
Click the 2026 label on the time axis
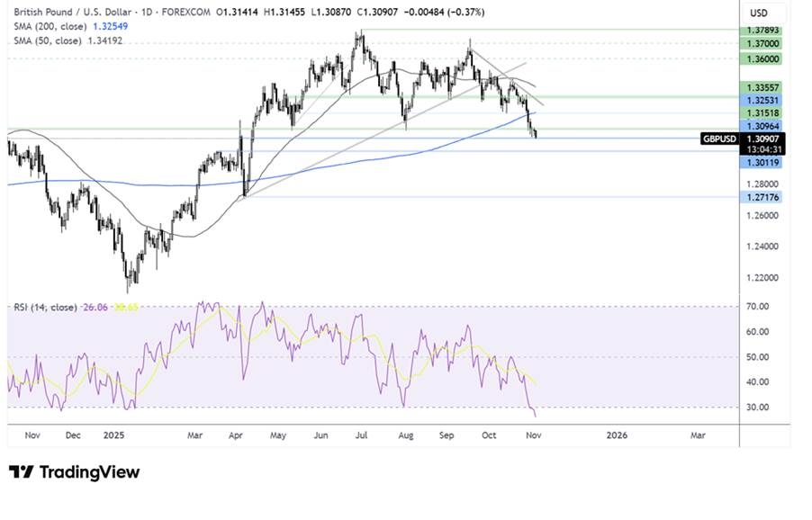(x=617, y=435)
